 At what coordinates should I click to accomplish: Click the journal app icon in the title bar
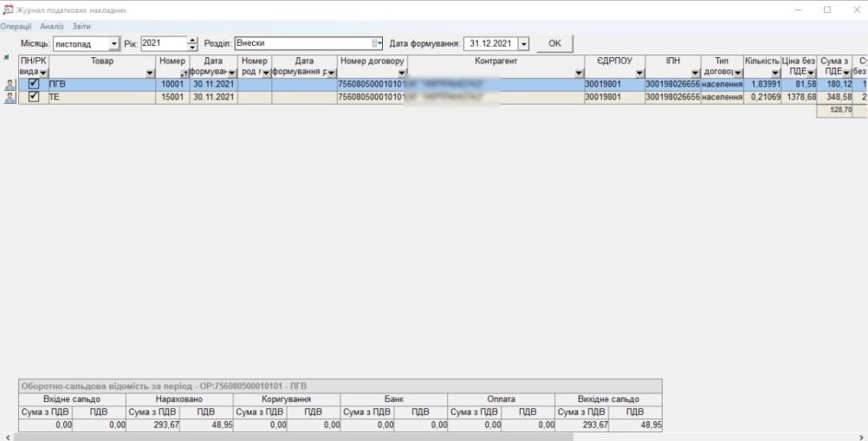point(9,10)
